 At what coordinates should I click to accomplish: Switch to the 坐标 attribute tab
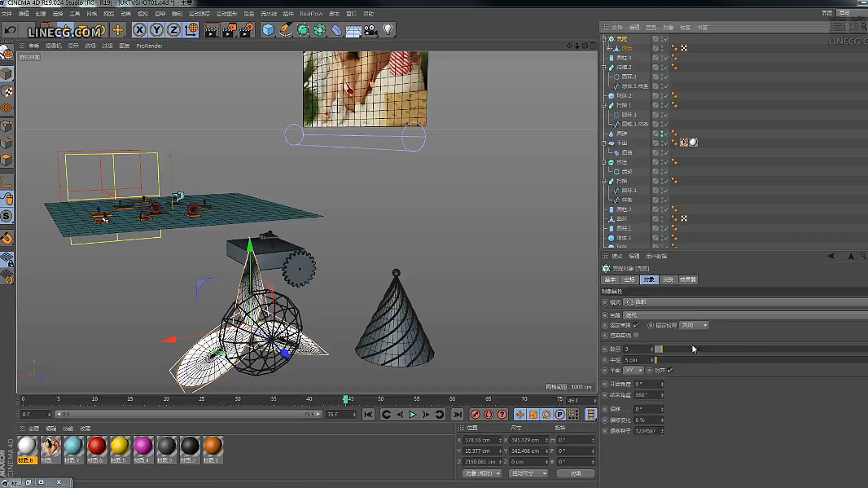point(629,279)
